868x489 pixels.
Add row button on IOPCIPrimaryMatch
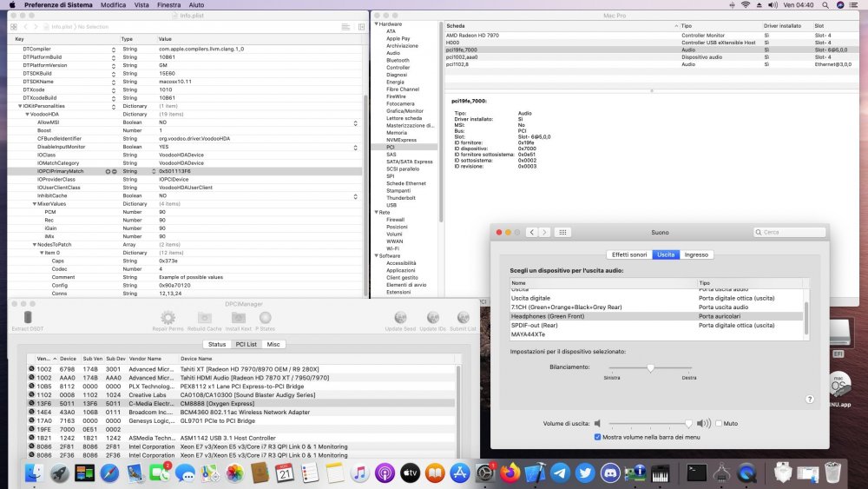point(108,172)
